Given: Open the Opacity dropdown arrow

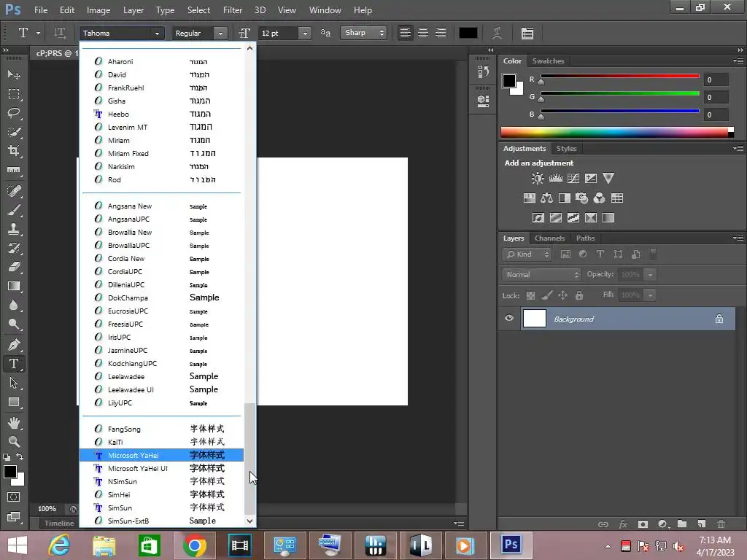Looking at the screenshot, I should click(650, 275).
